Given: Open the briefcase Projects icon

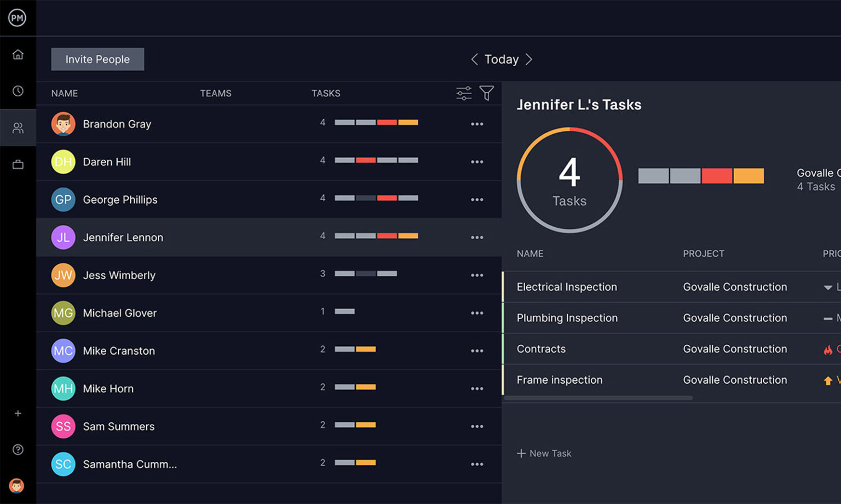Looking at the screenshot, I should [18, 164].
